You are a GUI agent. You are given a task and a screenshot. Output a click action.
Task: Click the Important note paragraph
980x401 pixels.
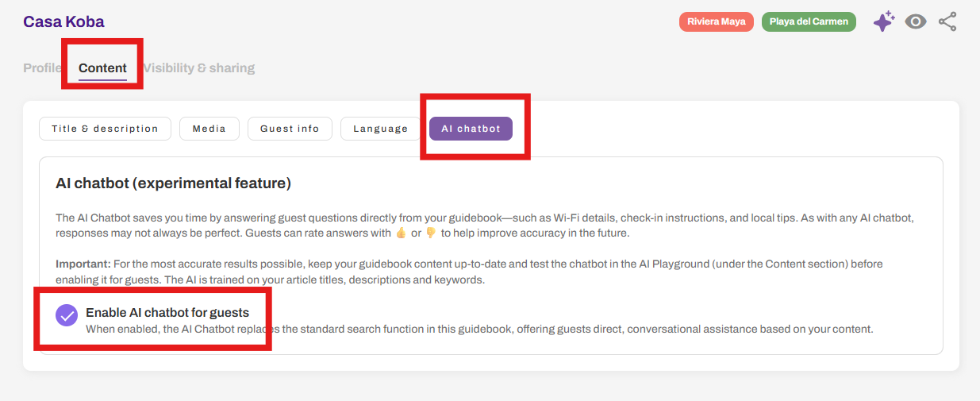pyautogui.click(x=469, y=272)
